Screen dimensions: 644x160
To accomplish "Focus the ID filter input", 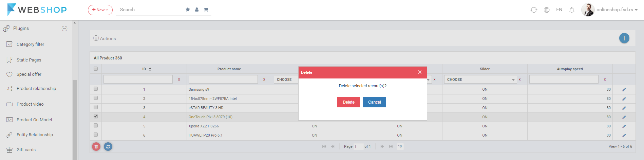I will (138, 79).
